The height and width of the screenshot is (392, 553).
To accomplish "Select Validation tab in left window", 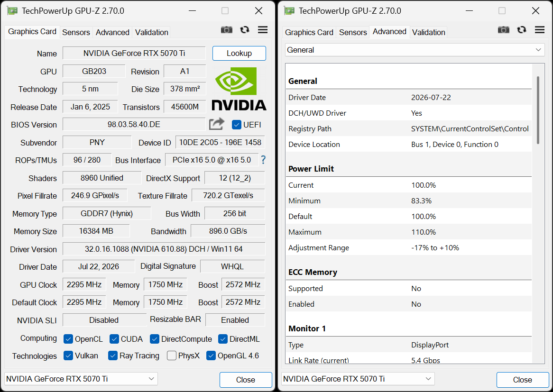I will pos(152,32).
